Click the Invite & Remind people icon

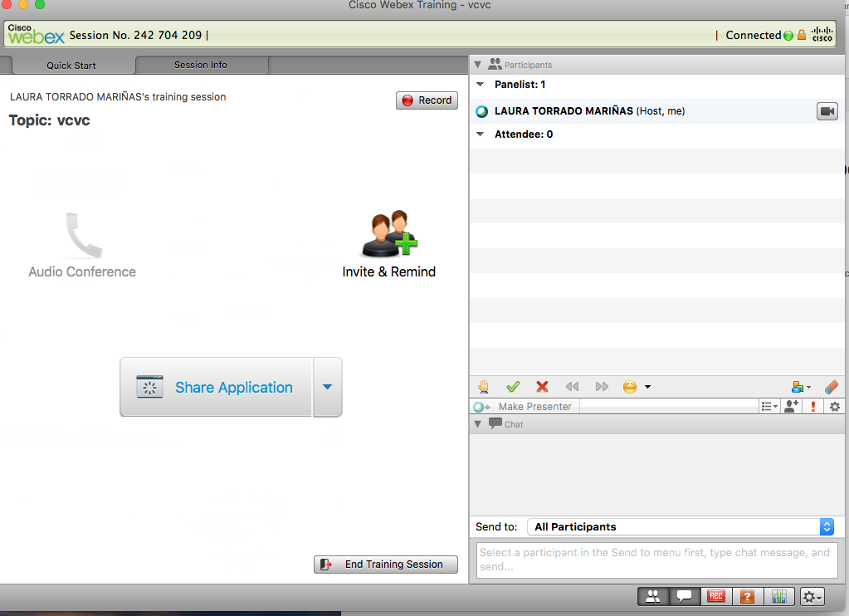click(388, 235)
